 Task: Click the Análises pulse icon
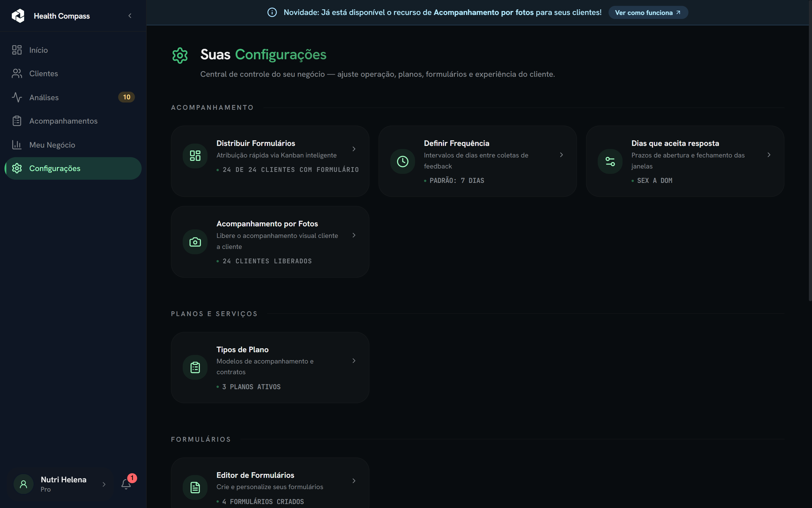(x=17, y=97)
